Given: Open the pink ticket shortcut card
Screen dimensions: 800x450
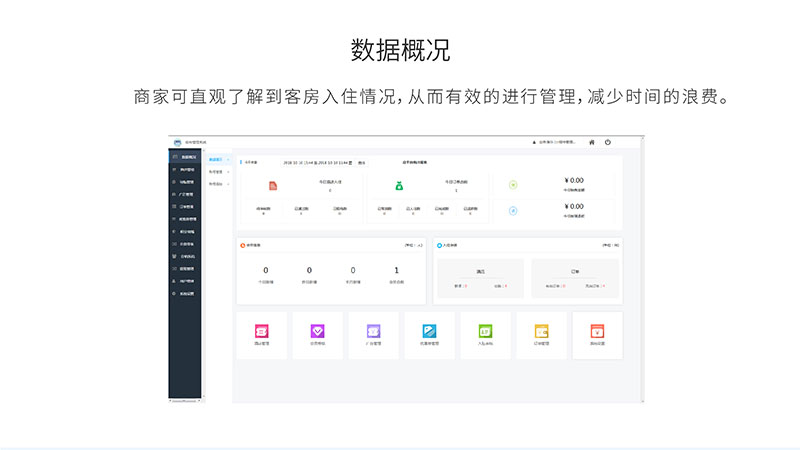Looking at the screenshot, I should (262, 335).
